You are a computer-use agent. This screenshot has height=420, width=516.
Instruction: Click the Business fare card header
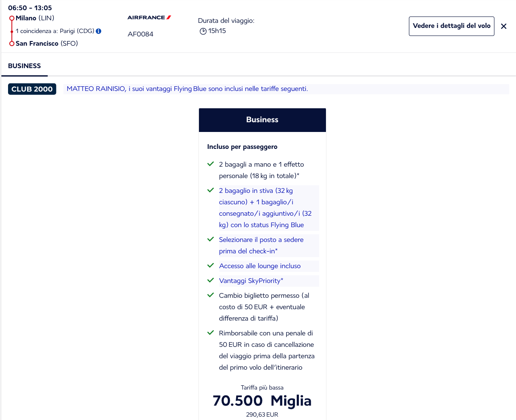coord(262,120)
